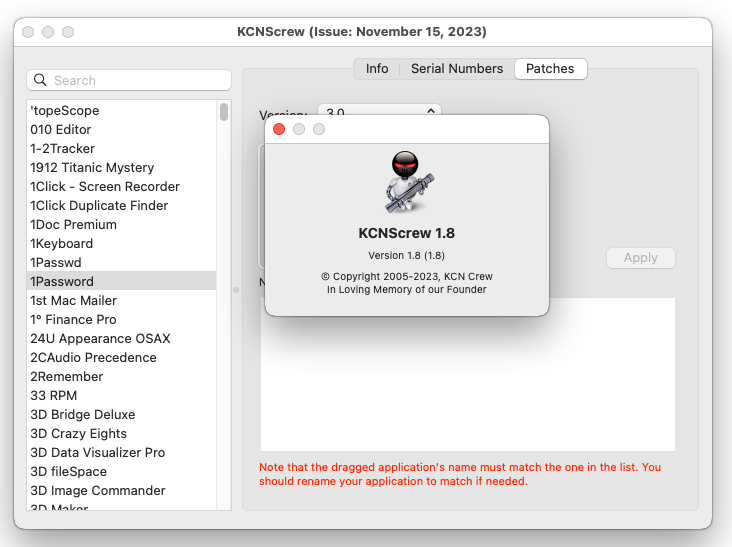This screenshot has height=547, width=732.
Task: Switch to the Serial Numbers tab
Action: tap(457, 69)
